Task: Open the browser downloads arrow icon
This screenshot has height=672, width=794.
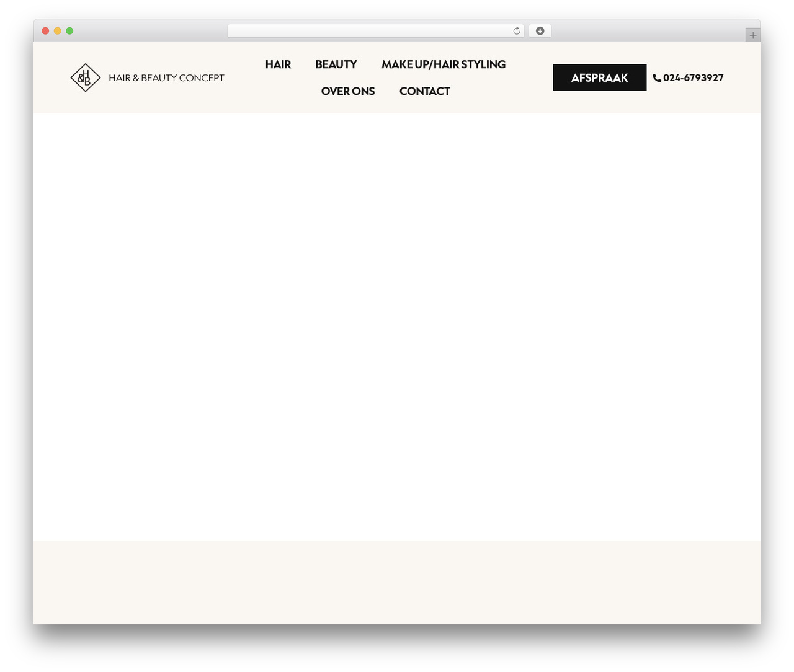Action: point(540,31)
